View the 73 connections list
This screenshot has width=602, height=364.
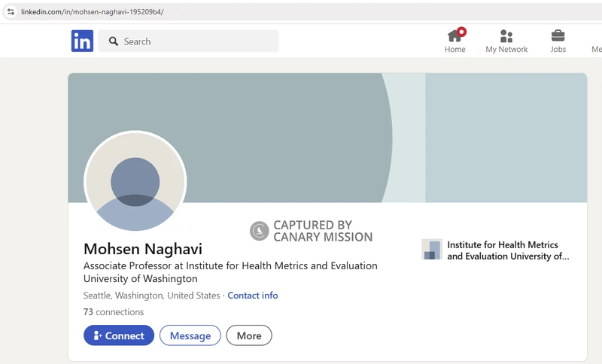tap(114, 312)
